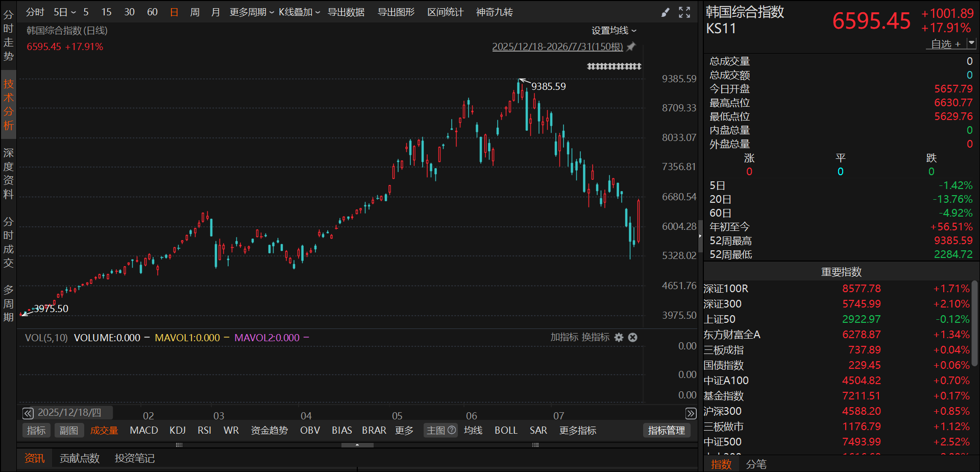
Task: Select the daily 日 K-line period
Action: coord(174,12)
